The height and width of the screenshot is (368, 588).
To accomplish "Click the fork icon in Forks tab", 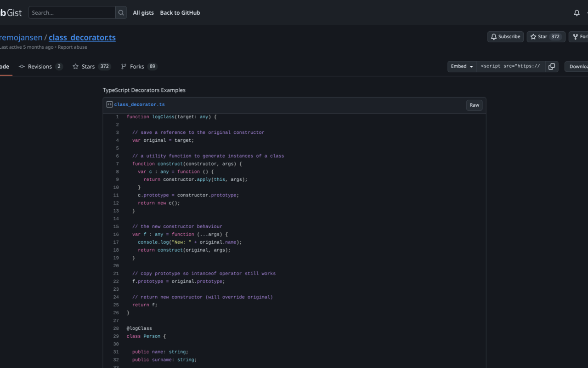I will tap(124, 67).
